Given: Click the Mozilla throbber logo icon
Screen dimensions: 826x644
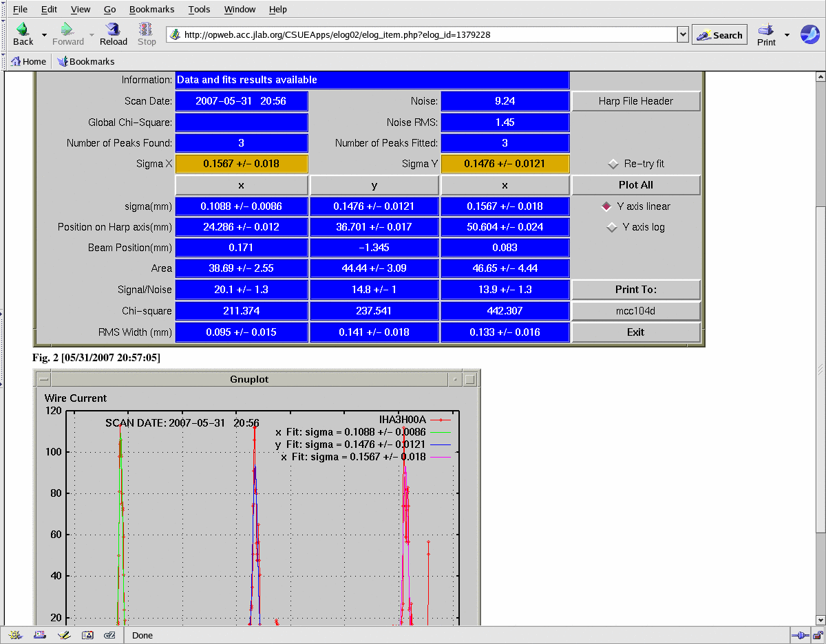Looking at the screenshot, I should [809, 34].
